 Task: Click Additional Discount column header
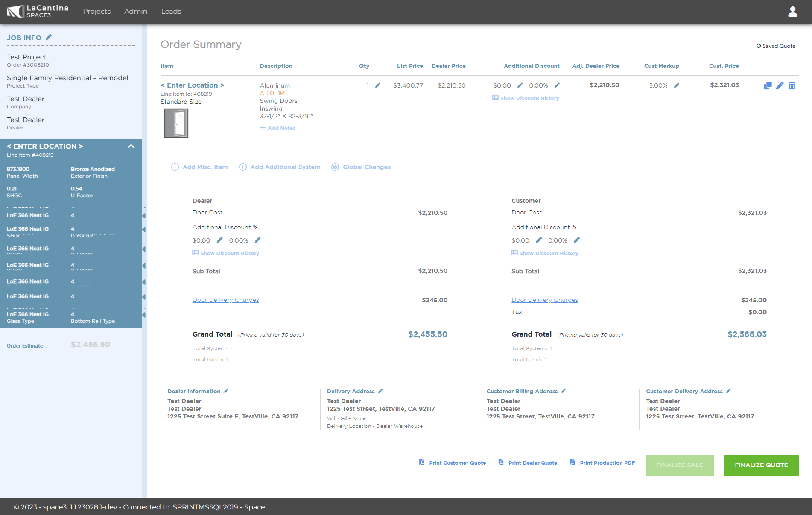tap(532, 66)
